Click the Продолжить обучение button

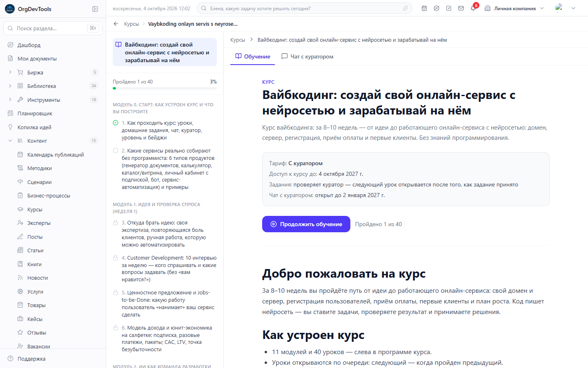tap(306, 224)
